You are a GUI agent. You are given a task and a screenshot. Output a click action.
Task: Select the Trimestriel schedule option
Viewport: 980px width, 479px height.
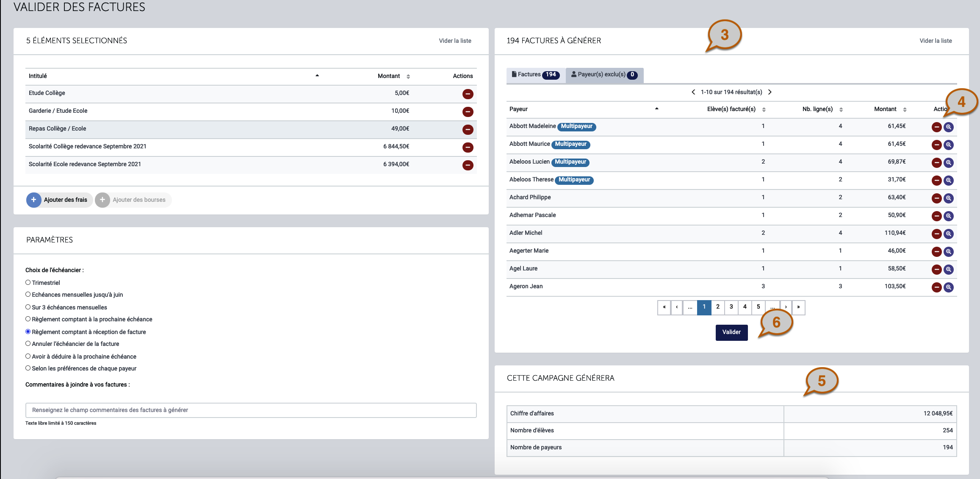click(x=28, y=282)
